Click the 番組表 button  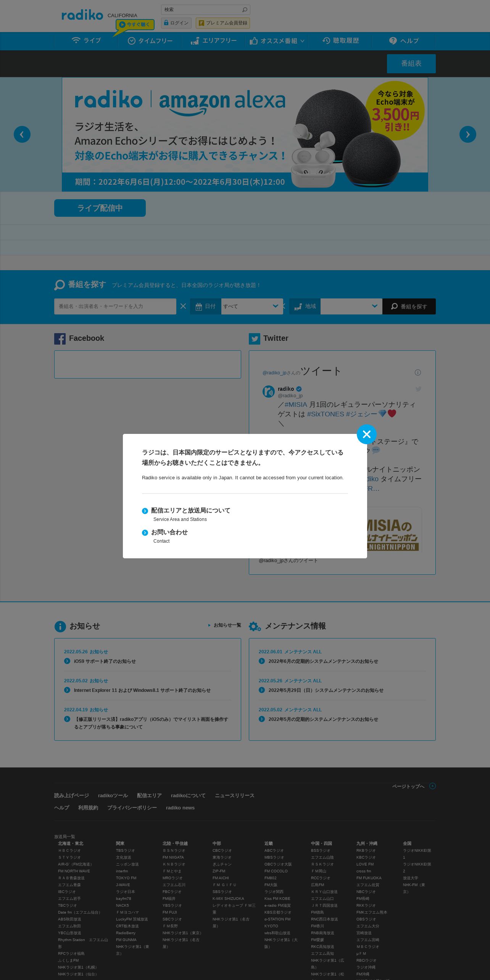[x=411, y=63]
